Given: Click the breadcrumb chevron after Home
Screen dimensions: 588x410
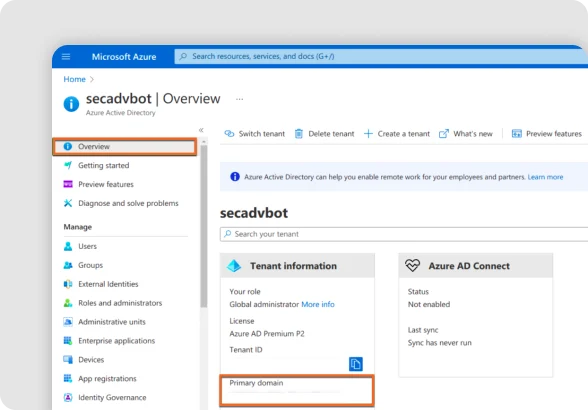Looking at the screenshot, I should [x=92, y=79].
